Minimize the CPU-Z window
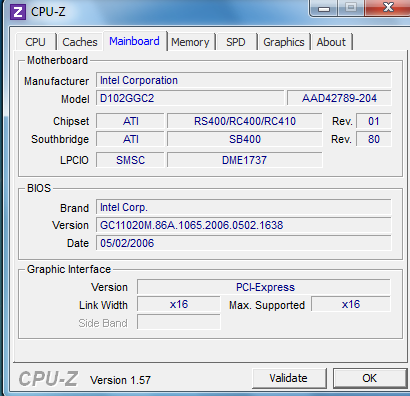This screenshot has height=396, width=410. 324,8
